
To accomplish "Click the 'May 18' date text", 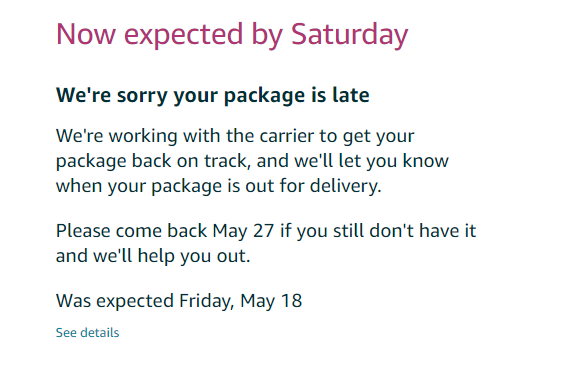I will (271, 301).
